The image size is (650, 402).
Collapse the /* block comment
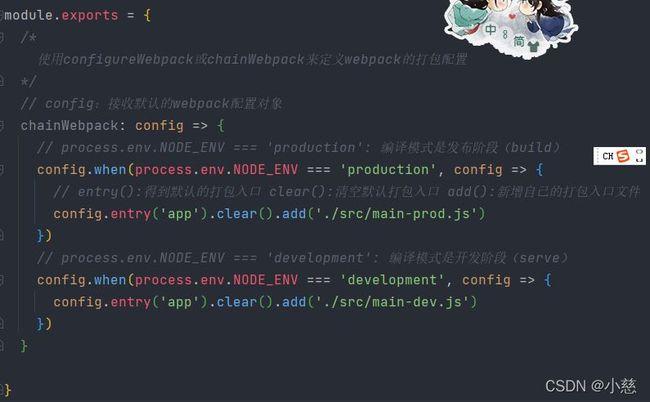(2, 38)
